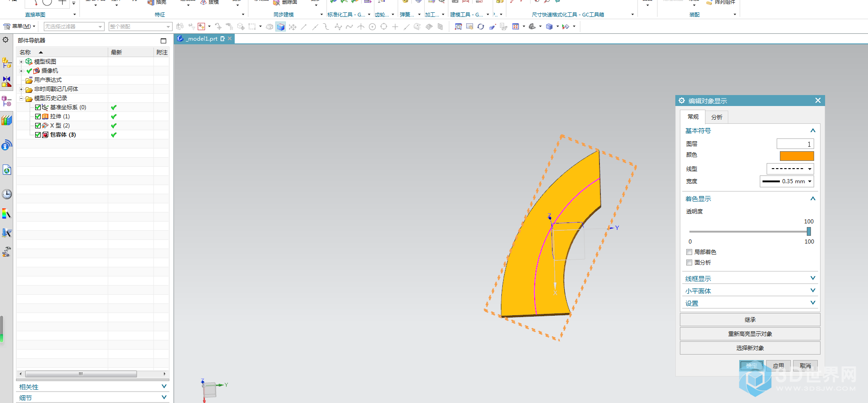868x403 pixels.
Task: Click the 图层 layer number field
Action: tap(795, 144)
